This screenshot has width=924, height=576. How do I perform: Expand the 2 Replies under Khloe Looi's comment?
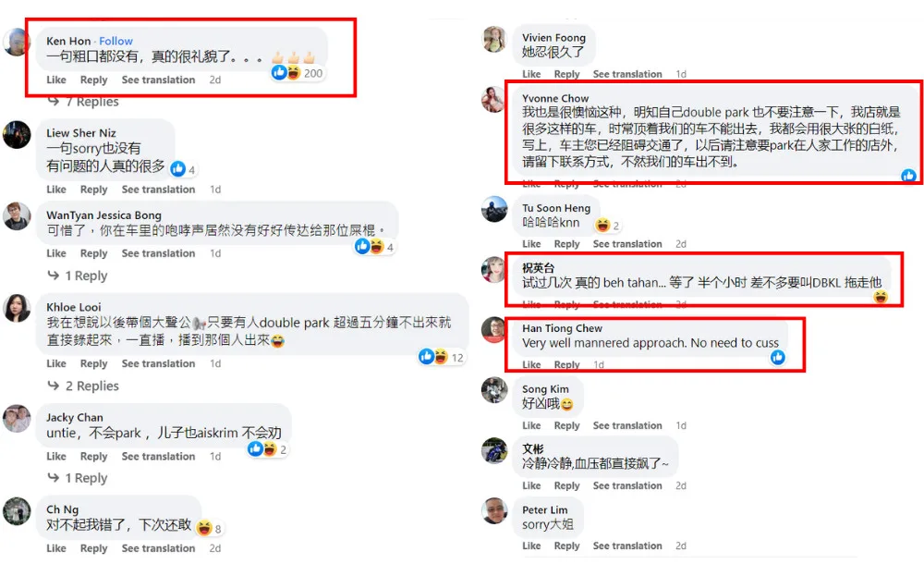pyautogui.click(x=83, y=386)
